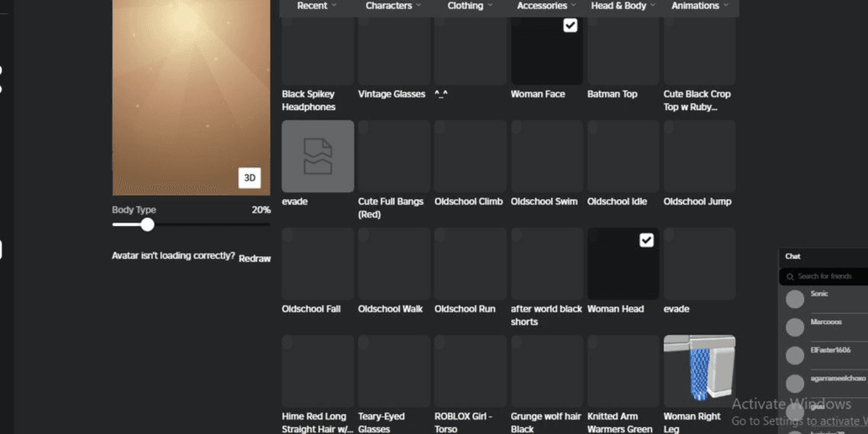Click the Vintage Glasses item name
The height and width of the screenshot is (434, 868).
coord(392,95)
